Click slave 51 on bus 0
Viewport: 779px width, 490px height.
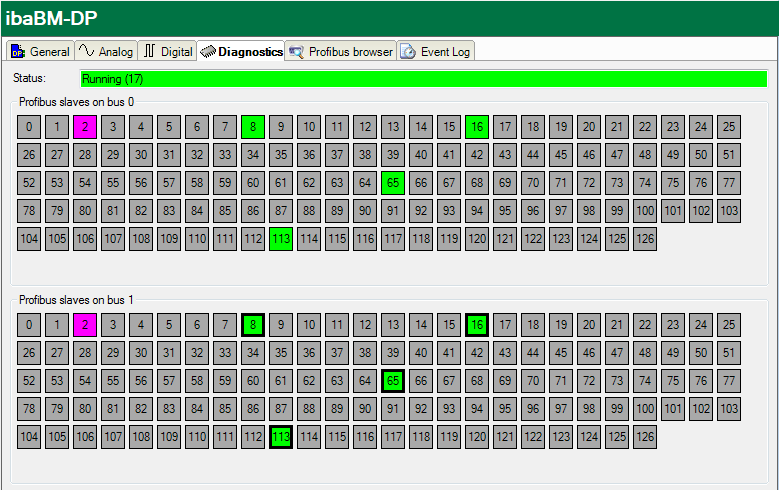pos(729,155)
